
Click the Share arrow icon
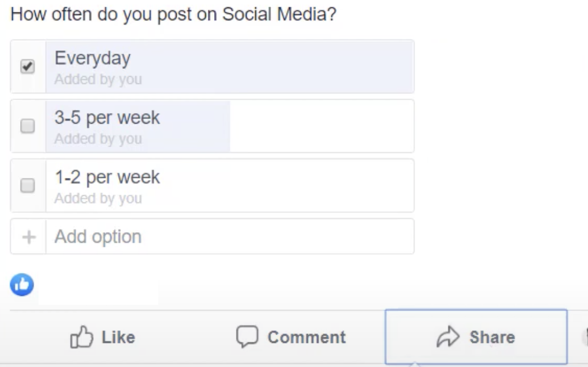click(x=447, y=337)
